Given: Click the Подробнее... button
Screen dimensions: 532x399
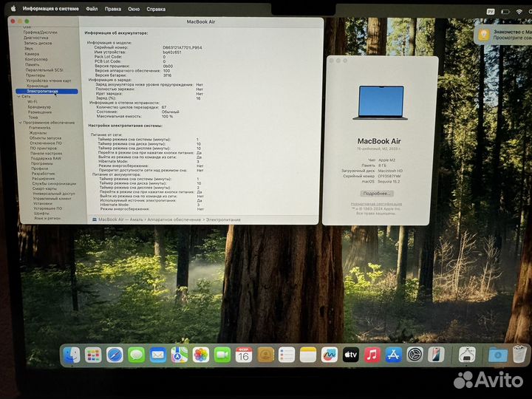Looking at the screenshot, I should pos(377,194).
